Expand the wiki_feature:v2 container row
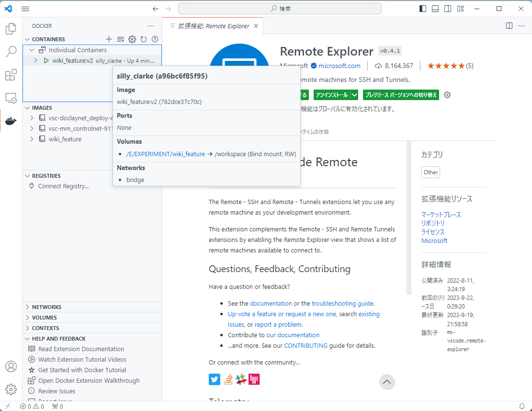 click(35, 60)
